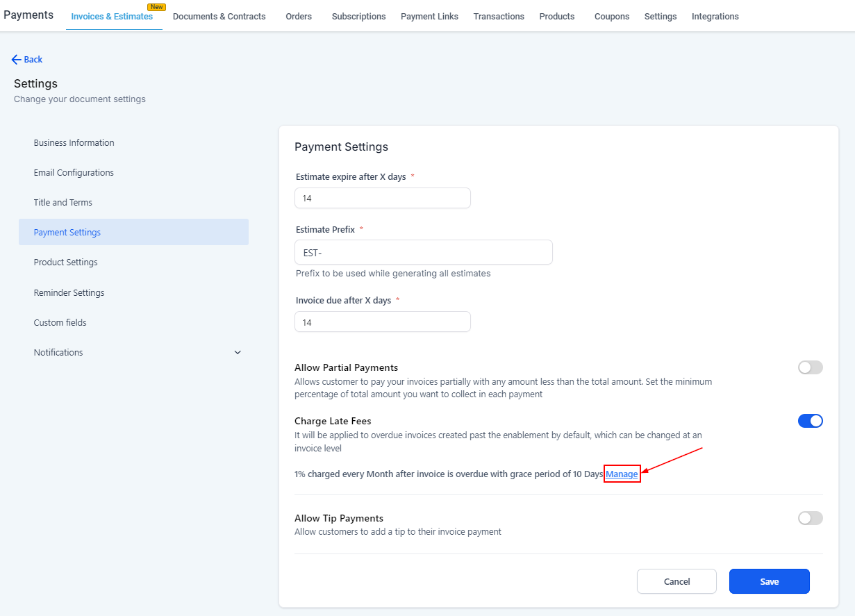Viewport: 855px width, 616px height.
Task: Open Email Configurations settings
Action: (74, 173)
